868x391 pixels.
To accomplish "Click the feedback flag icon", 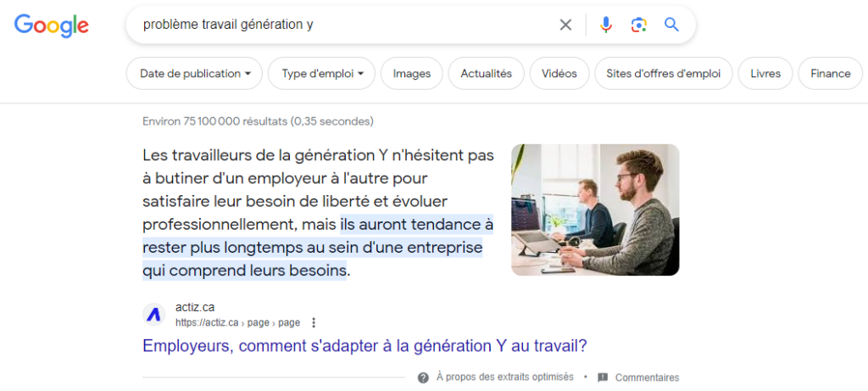I will 603,377.
